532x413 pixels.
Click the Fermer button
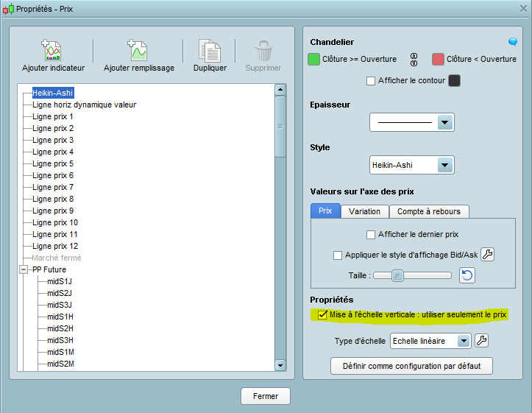(266, 396)
